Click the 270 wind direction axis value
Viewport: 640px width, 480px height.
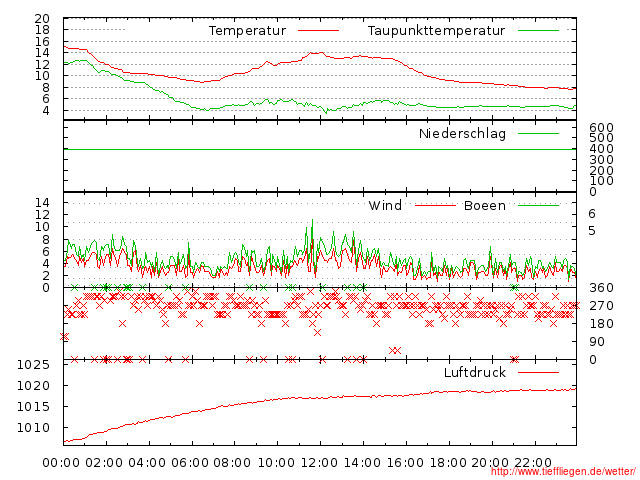point(601,306)
